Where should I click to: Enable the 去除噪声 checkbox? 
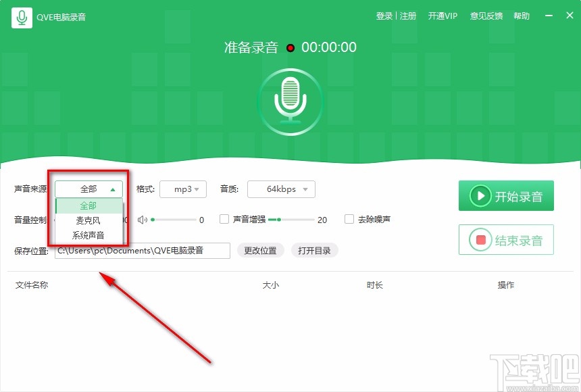tap(349, 219)
